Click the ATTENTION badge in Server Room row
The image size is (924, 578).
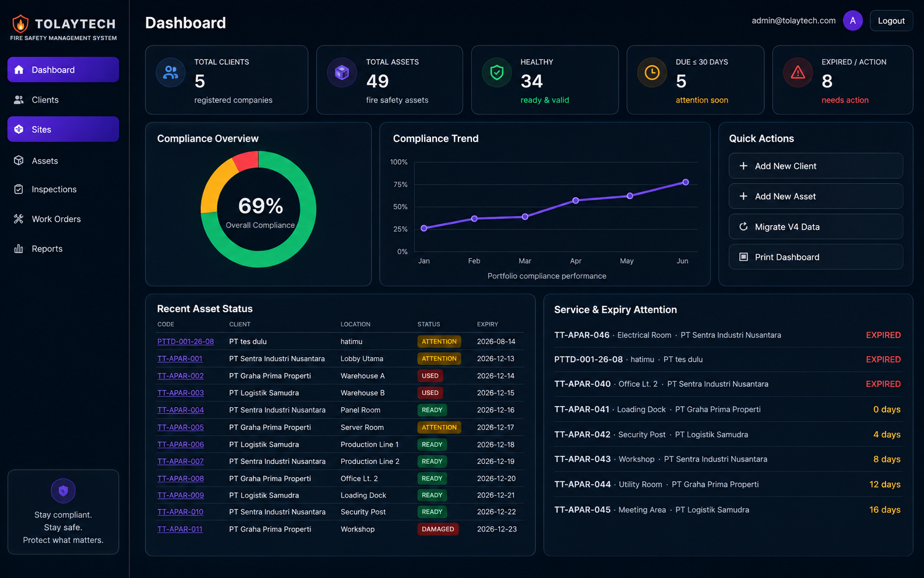pos(439,427)
